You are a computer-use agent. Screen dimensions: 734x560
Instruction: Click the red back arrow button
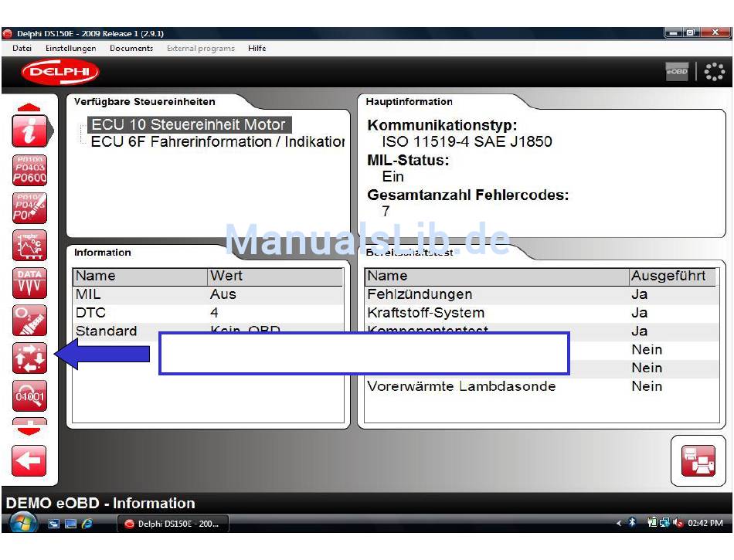point(29,461)
